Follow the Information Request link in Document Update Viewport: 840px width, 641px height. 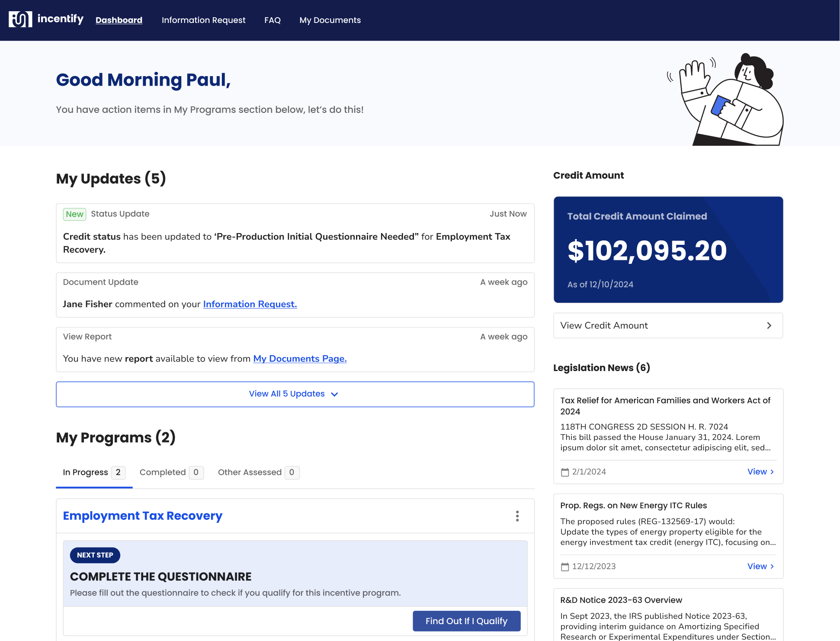click(x=250, y=304)
